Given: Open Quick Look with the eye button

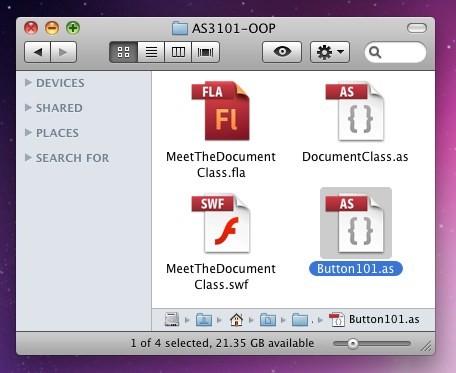Looking at the screenshot, I should (x=282, y=52).
